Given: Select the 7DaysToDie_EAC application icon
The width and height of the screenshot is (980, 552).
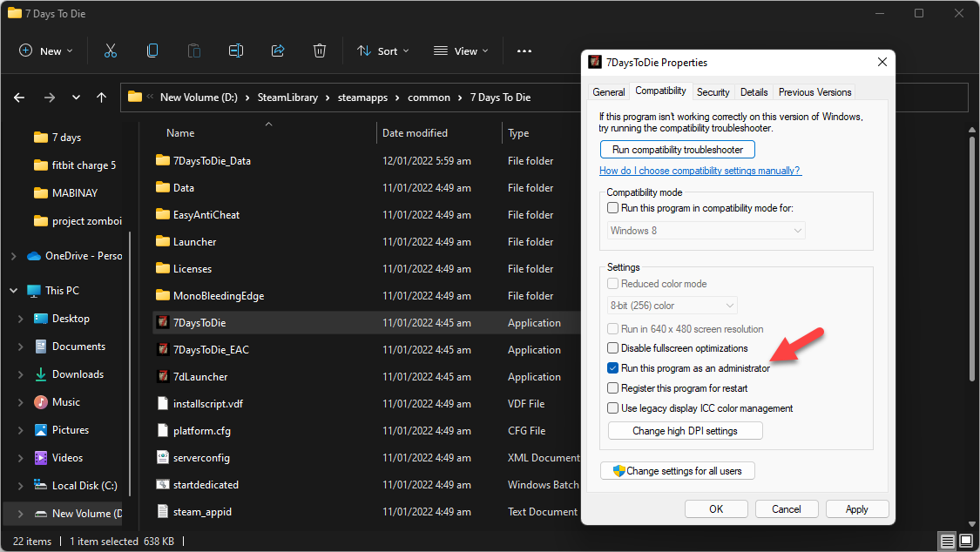Looking at the screenshot, I should [163, 350].
